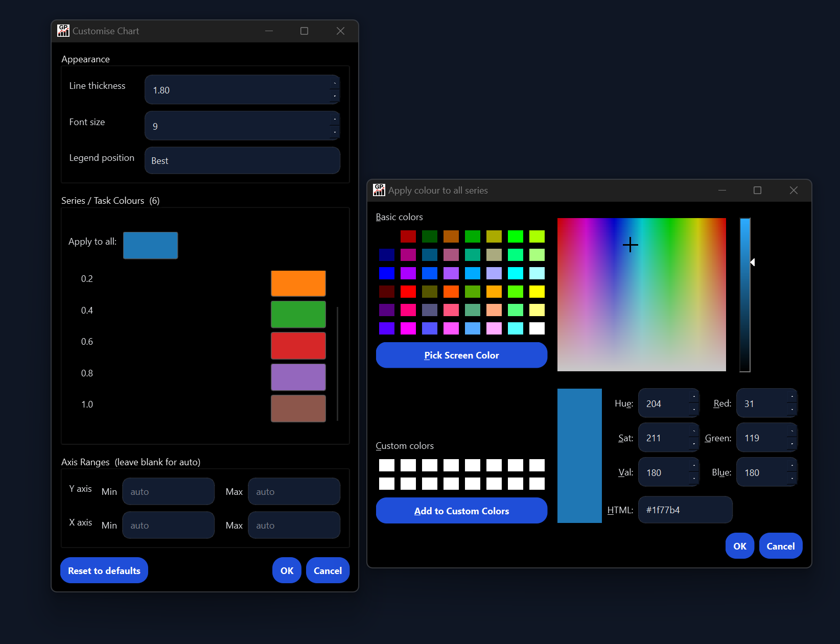The width and height of the screenshot is (840, 644).
Task: Click the HTML hex colour field
Action: (x=685, y=510)
